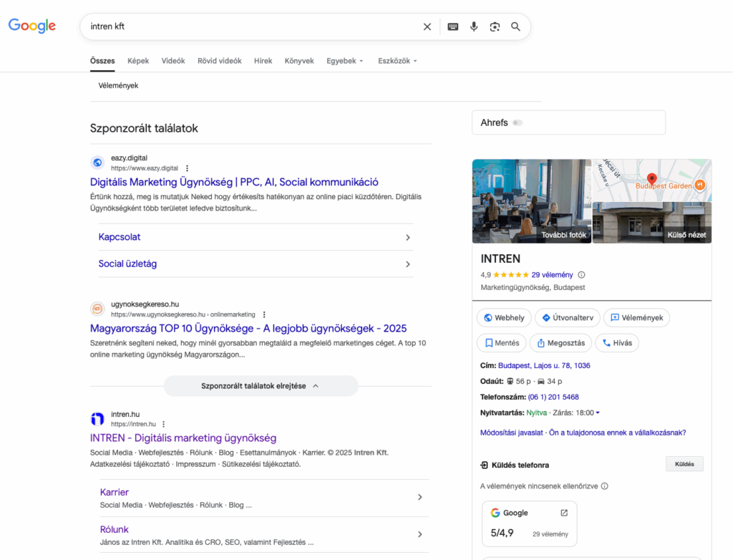Expand the Egyebek dropdown

tap(344, 61)
